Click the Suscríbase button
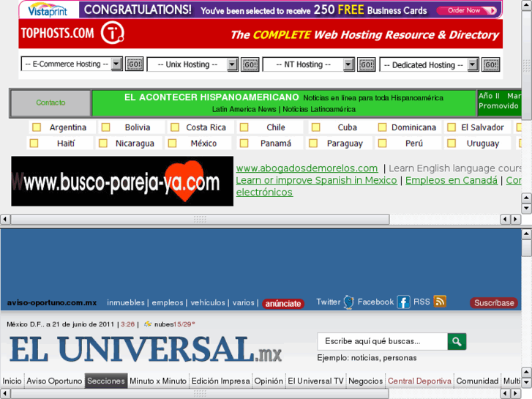Image resolution: width=532 pixels, height=399 pixels. click(x=494, y=303)
